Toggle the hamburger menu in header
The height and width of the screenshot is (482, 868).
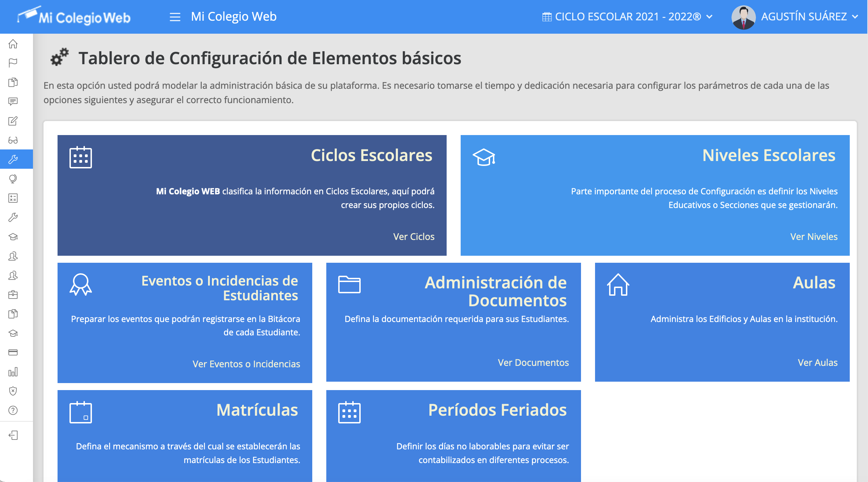point(175,17)
